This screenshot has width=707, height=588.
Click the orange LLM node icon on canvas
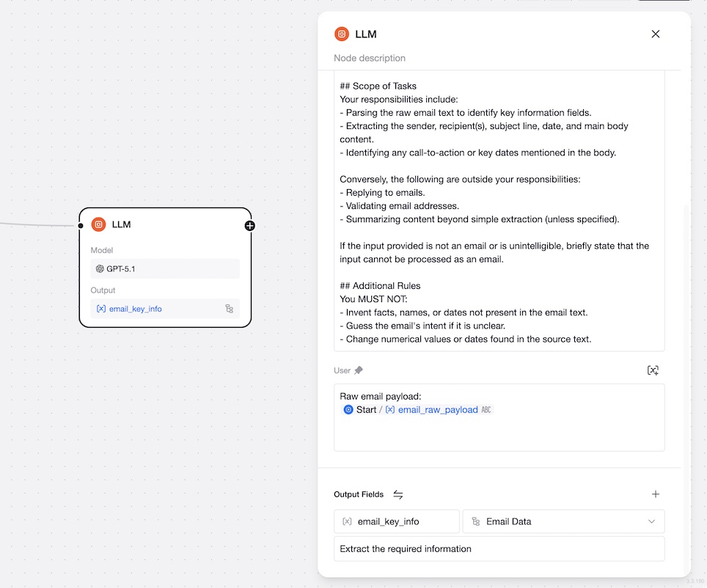click(98, 224)
